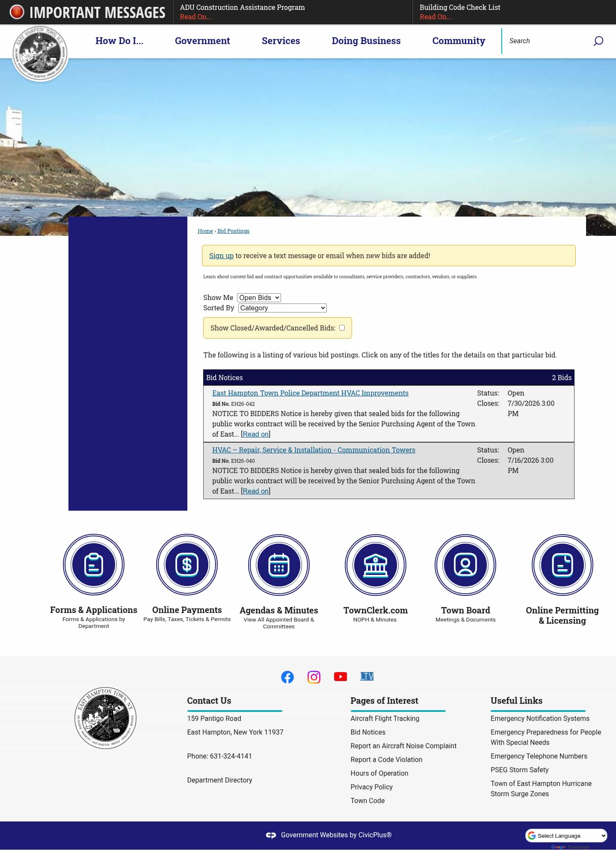Open the TownClerk.com building icon
The width and height of the screenshot is (616, 851).
(x=376, y=565)
